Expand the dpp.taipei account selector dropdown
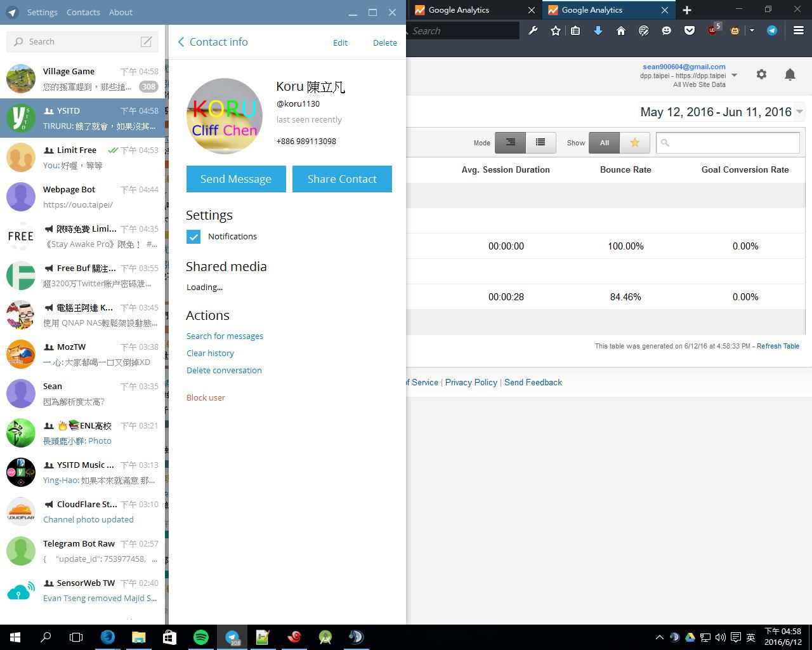Viewport: 812px width, 650px height. [734, 76]
